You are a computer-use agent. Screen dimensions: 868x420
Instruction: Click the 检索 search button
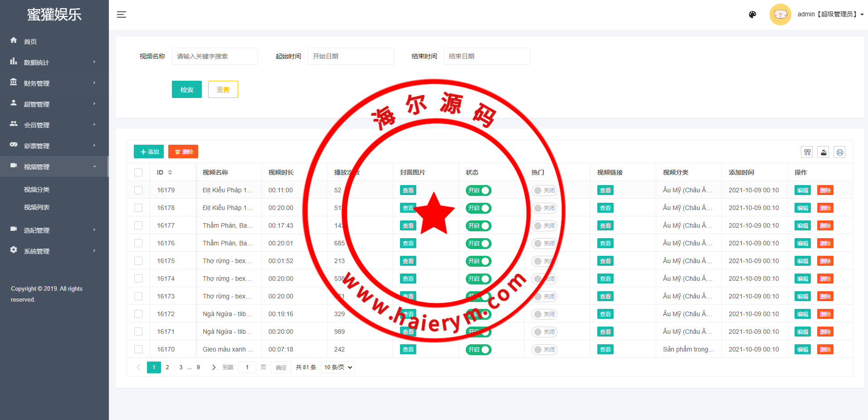[186, 90]
